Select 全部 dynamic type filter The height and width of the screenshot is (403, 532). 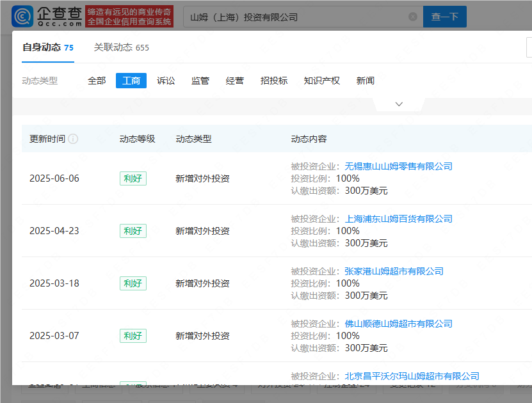pos(97,81)
